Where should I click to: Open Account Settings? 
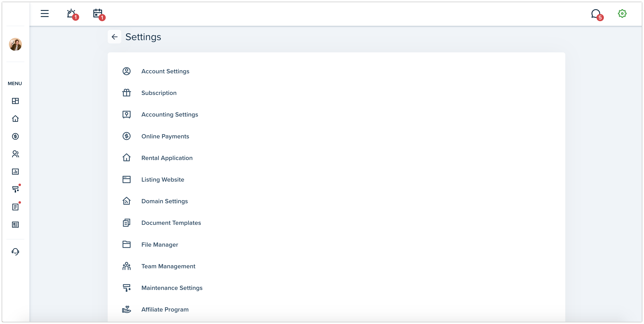pyautogui.click(x=165, y=71)
